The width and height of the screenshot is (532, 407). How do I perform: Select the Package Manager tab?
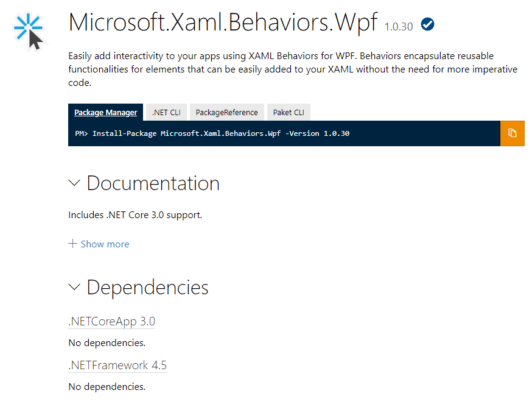(105, 112)
